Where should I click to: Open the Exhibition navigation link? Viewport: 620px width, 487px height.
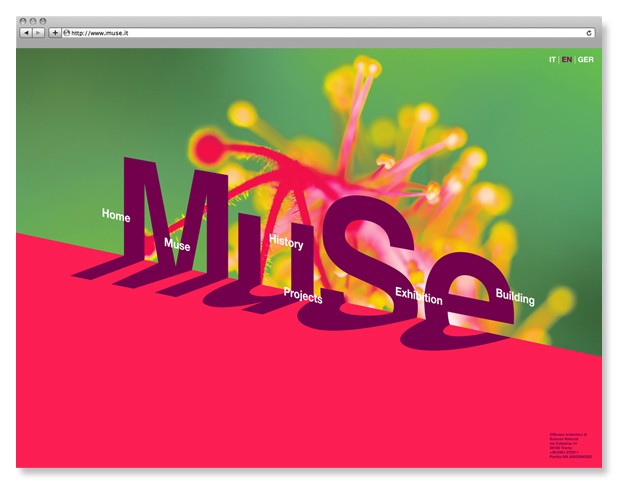pyautogui.click(x=419, y=296)
